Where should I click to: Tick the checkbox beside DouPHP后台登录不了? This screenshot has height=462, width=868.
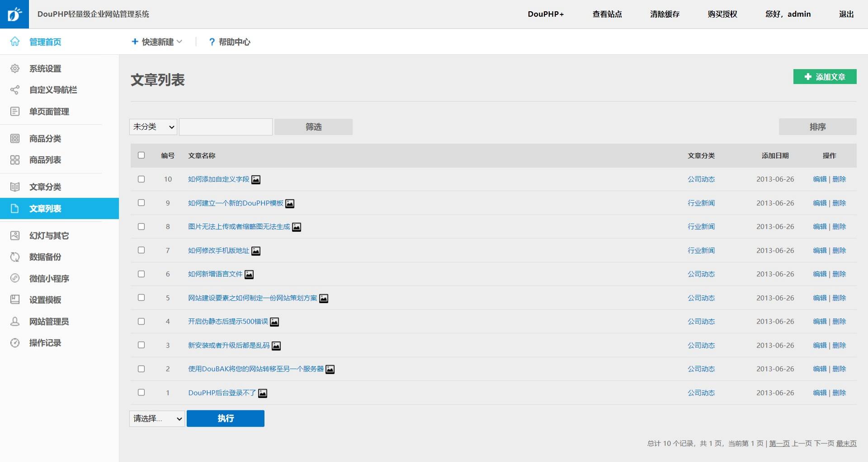pyautogui.click(x=142, y=392)
